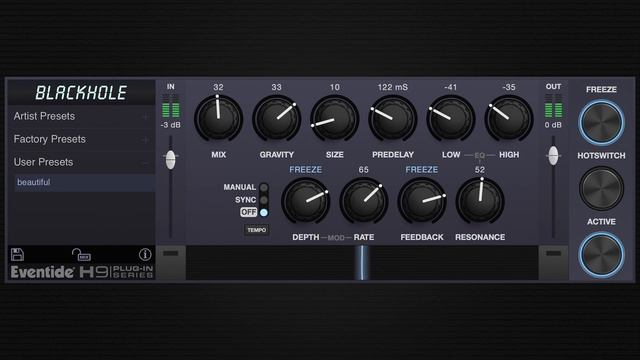Click the RESONANCE knob
Image resolution: width=640 pixels, height=360 pixels.
click(480, 201)
